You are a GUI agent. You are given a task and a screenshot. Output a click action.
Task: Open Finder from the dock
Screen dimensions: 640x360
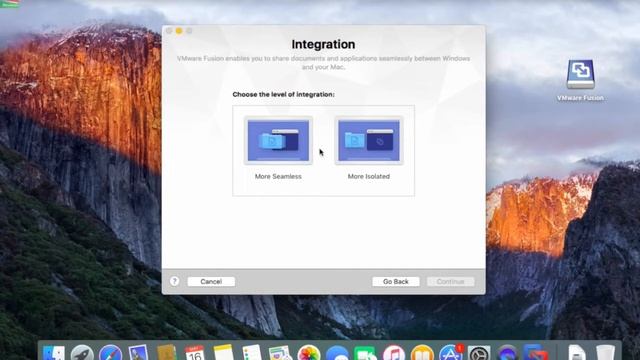coord(54,353)
